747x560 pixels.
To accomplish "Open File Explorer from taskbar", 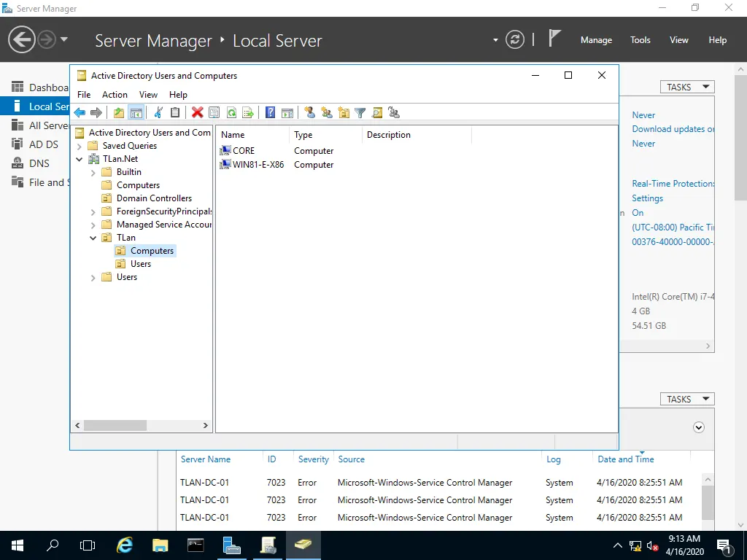I will tap(160, 545).
